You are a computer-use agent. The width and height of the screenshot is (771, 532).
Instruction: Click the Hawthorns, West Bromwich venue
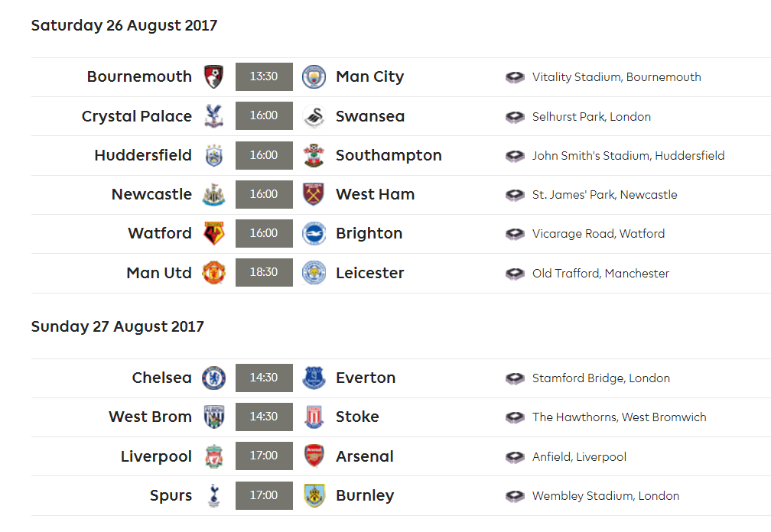619,417
